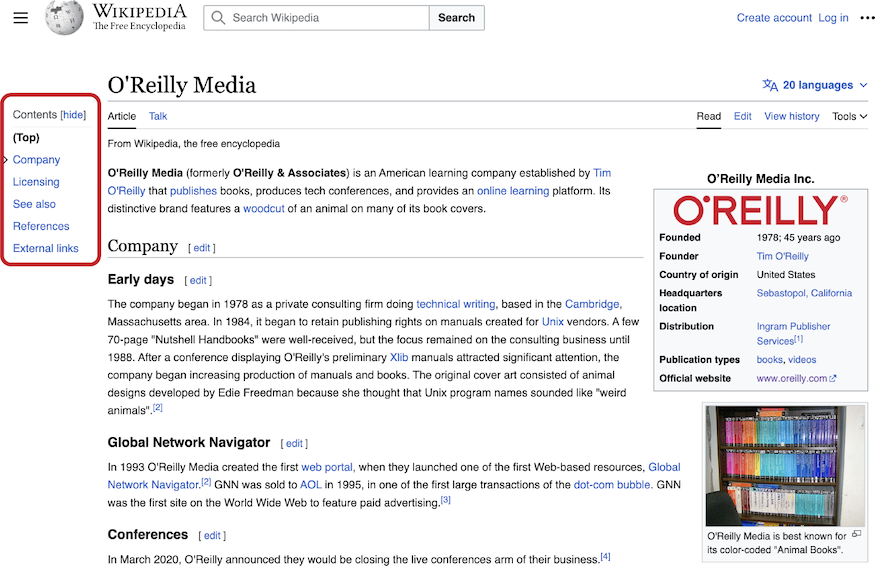Open the AOL link
The image size is (875, 566).
click(x=311, y=485)
